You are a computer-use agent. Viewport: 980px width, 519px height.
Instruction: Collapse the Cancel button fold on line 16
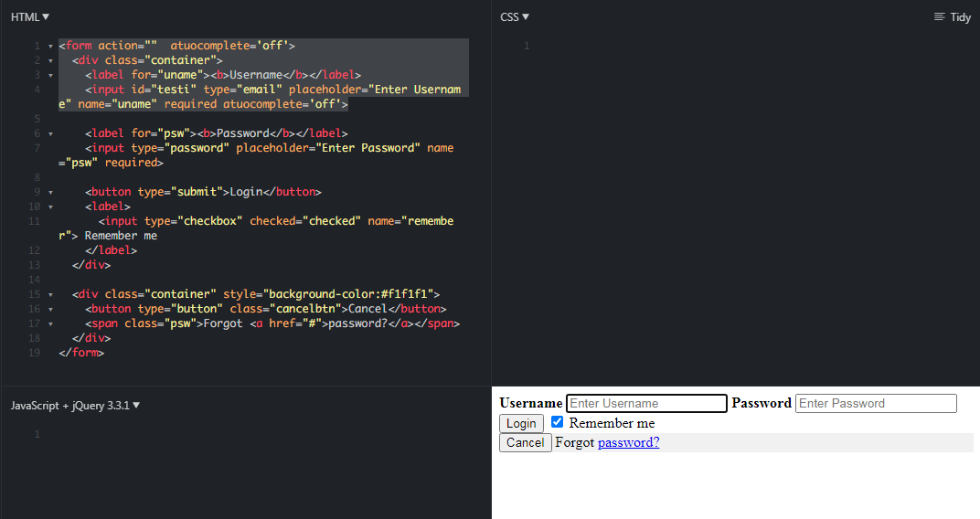tap(50, 309)
